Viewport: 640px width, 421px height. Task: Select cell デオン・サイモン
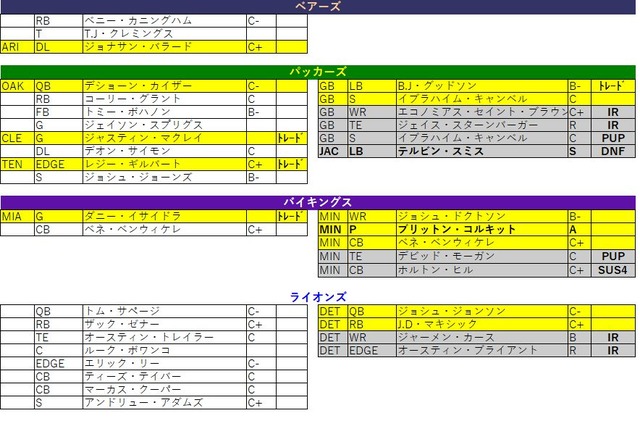point(164,151)
